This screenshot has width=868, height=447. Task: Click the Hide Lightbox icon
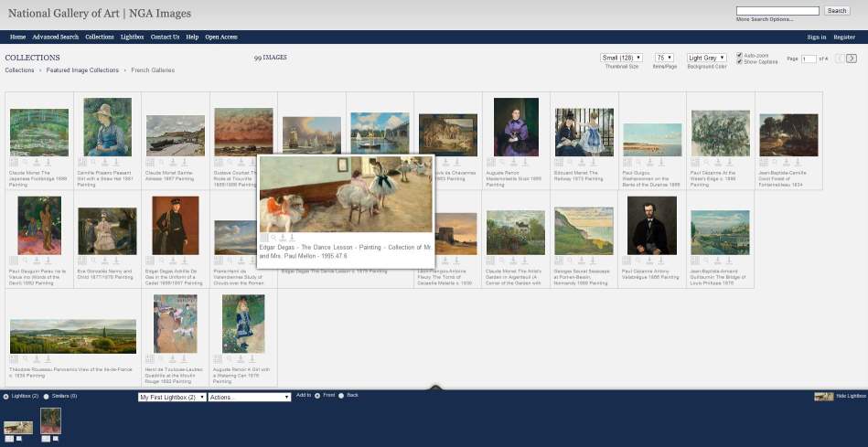(822, 396)
